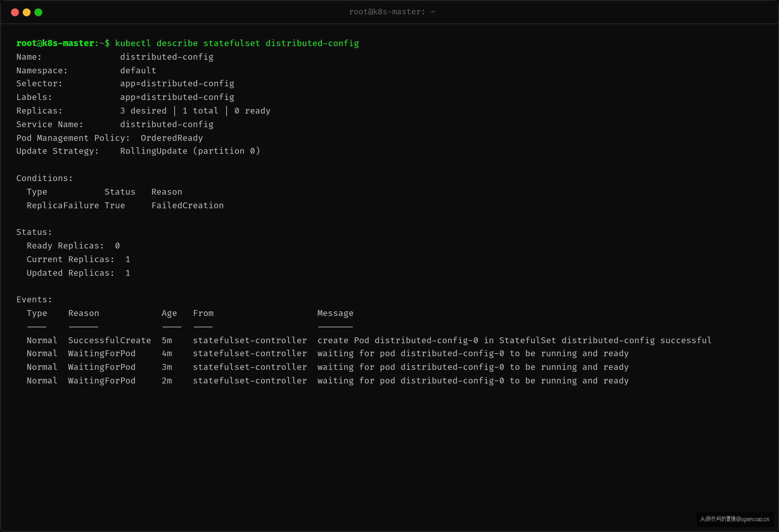Click the Status: section heading
The height and width of the screenshot is (532, 779).
coord(34,232)
